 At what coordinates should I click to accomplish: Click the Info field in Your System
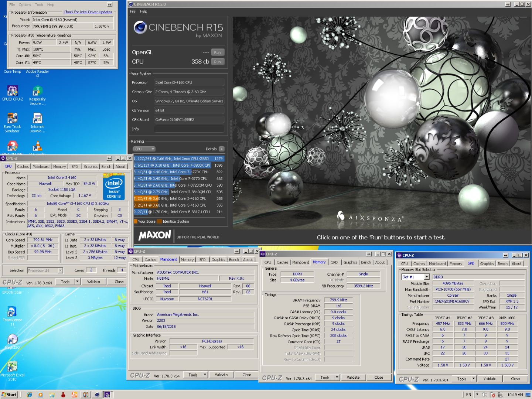click(x=189, y=129)
